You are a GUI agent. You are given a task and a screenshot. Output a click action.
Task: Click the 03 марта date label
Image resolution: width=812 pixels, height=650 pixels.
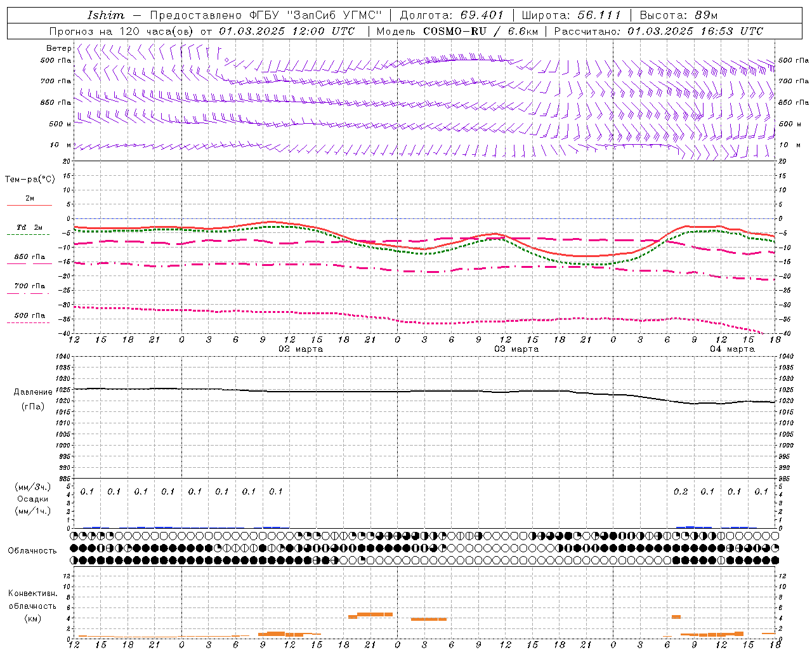tap(516, 349)
